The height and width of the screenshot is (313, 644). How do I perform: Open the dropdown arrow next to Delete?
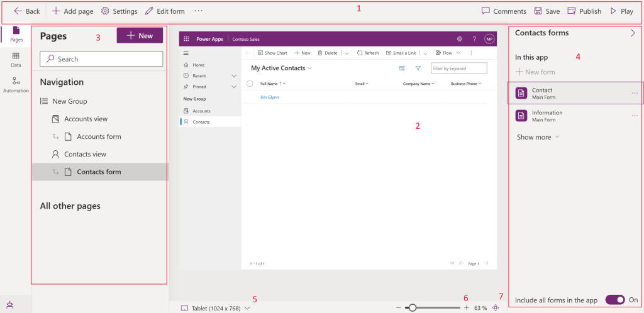pyautogui.click(x=347, y=53)
